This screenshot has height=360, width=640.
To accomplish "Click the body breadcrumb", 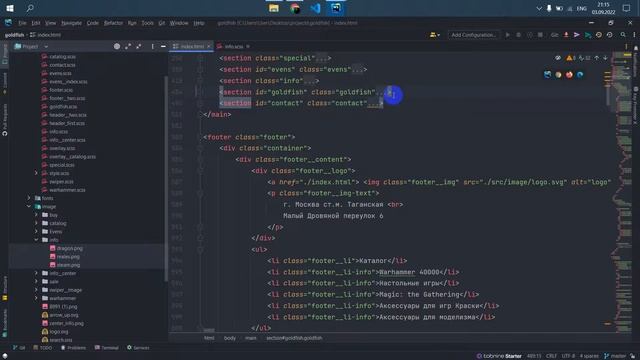I will click(230, 338).
